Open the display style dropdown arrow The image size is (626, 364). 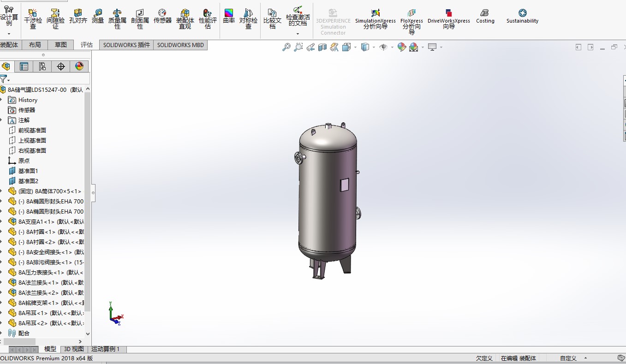tap(373, 47)
